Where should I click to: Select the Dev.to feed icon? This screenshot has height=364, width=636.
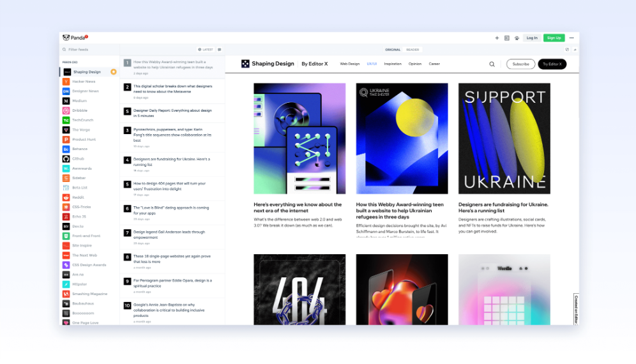(x=66, y=226)
